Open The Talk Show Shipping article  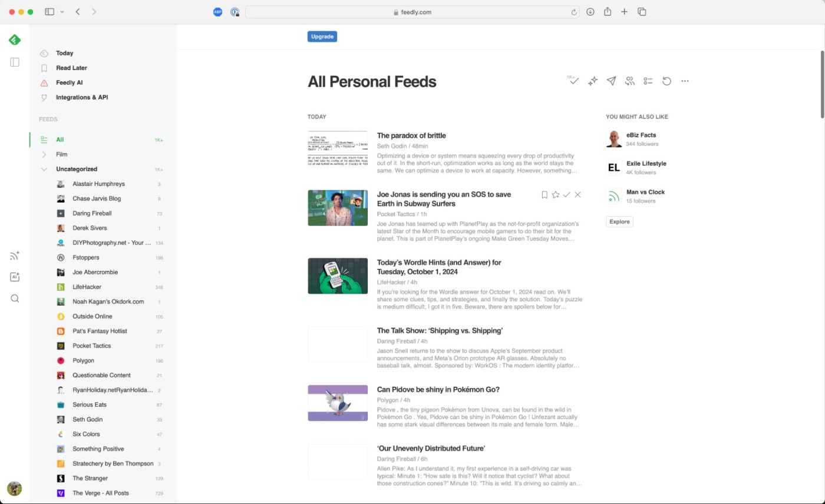pos(440,331)
